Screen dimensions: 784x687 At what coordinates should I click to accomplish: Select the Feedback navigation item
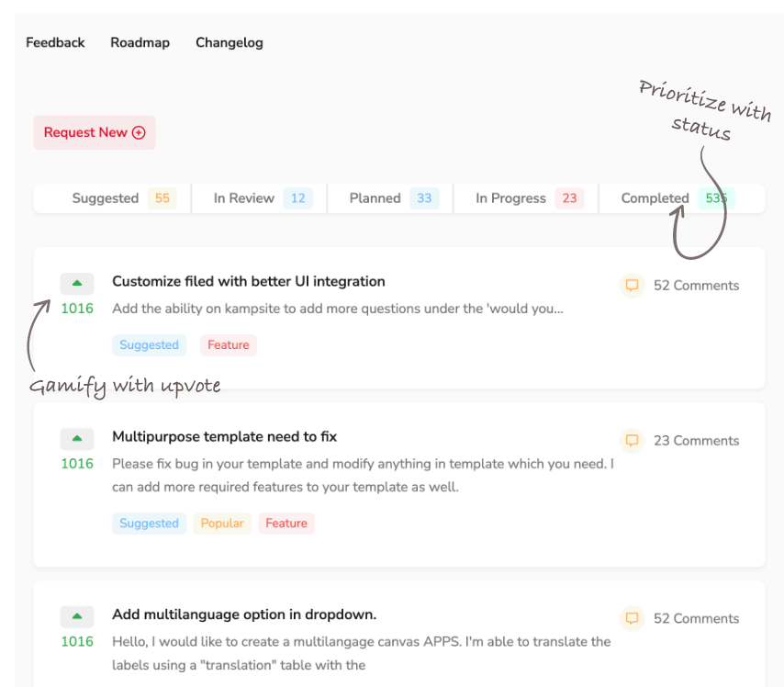(x=55, y=42)
